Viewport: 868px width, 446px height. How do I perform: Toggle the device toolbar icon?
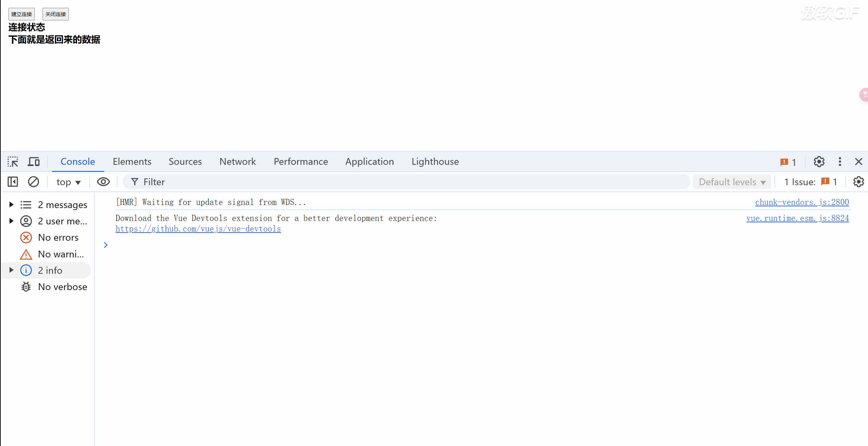33,162
